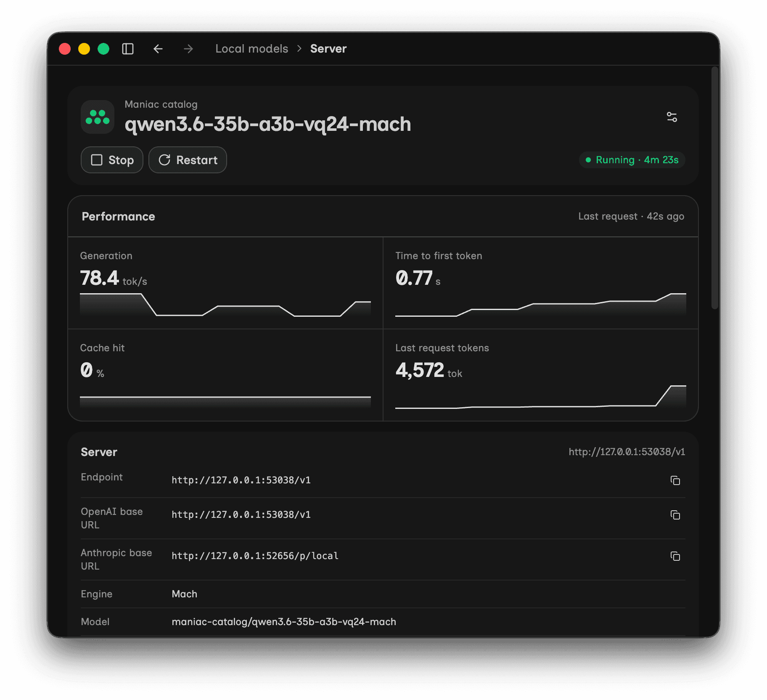
Task: Click the Last request tokens chart
Action: click(x=541, y=397)
